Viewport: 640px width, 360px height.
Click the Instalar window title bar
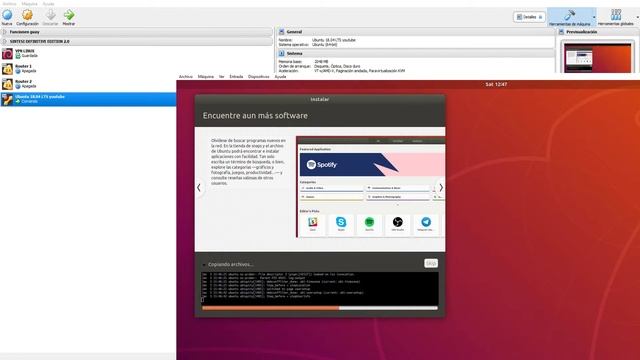pos(320,99)
